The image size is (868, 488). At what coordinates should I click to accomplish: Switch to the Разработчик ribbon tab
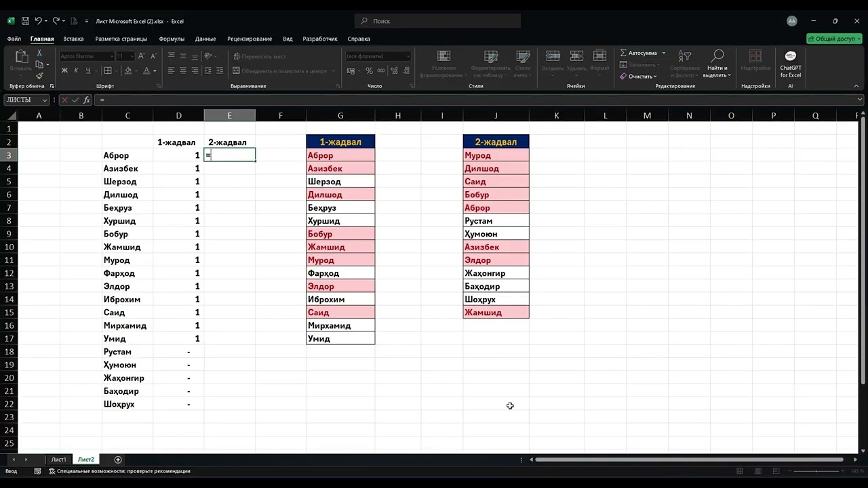pos(320,39)
